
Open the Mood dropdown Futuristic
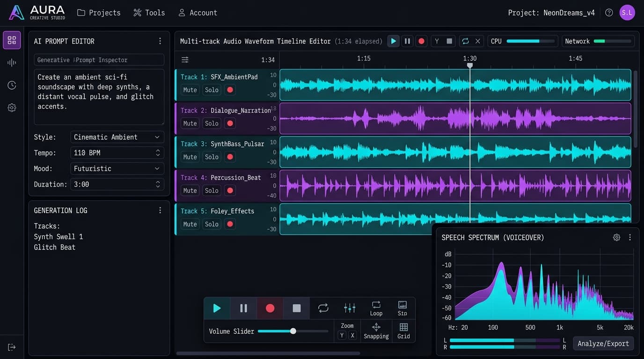point(117,168)
